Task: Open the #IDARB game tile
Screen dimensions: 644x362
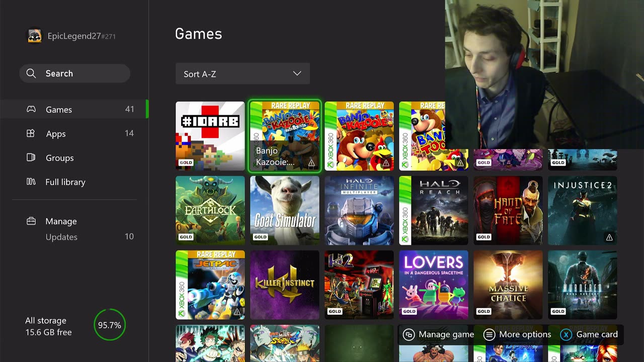Action: point(210,136)
